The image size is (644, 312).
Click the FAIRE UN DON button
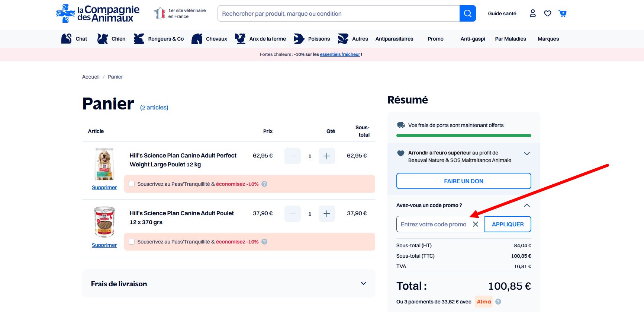[464, 181]
